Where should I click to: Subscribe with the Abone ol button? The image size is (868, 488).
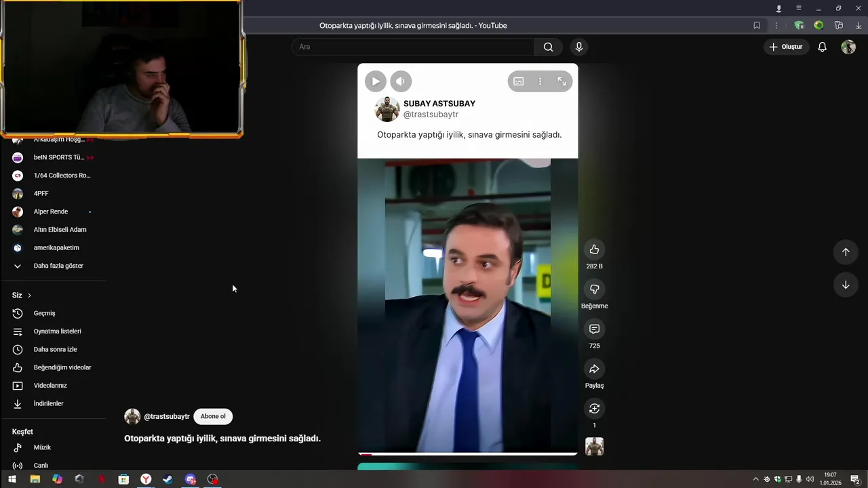(213, 416)
